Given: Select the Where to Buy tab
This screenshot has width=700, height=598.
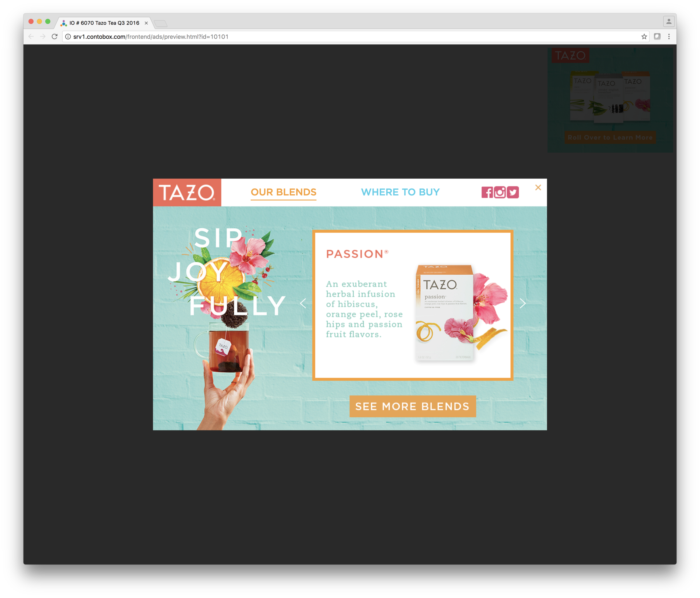Looking at the screenshot, I should point(400,192).
